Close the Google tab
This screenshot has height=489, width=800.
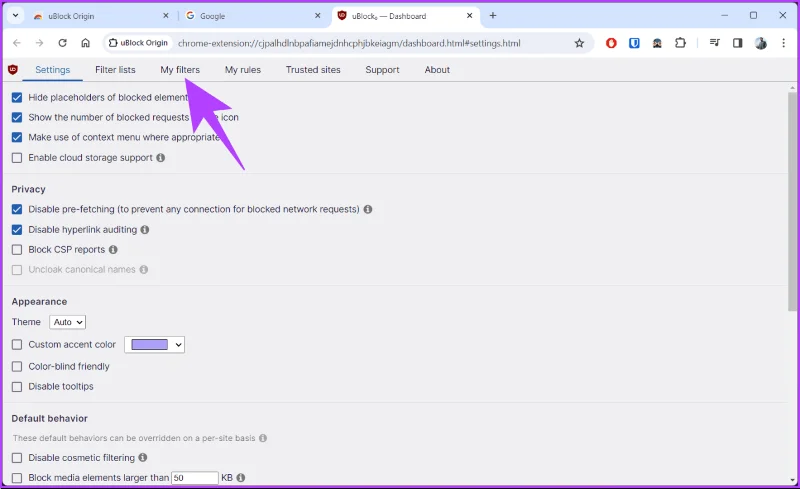point(318,16)
